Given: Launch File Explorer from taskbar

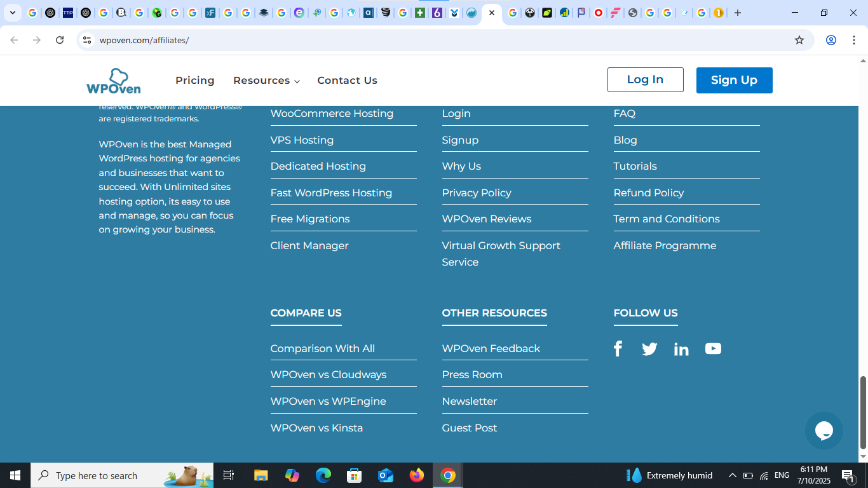Looking at the screenshot, I should coord(261,475).
